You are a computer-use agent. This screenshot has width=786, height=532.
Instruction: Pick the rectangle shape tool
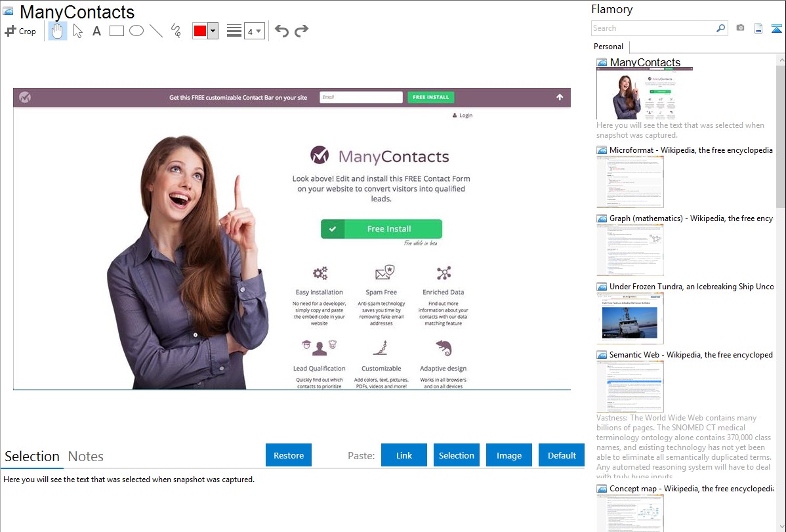[117, 31]
